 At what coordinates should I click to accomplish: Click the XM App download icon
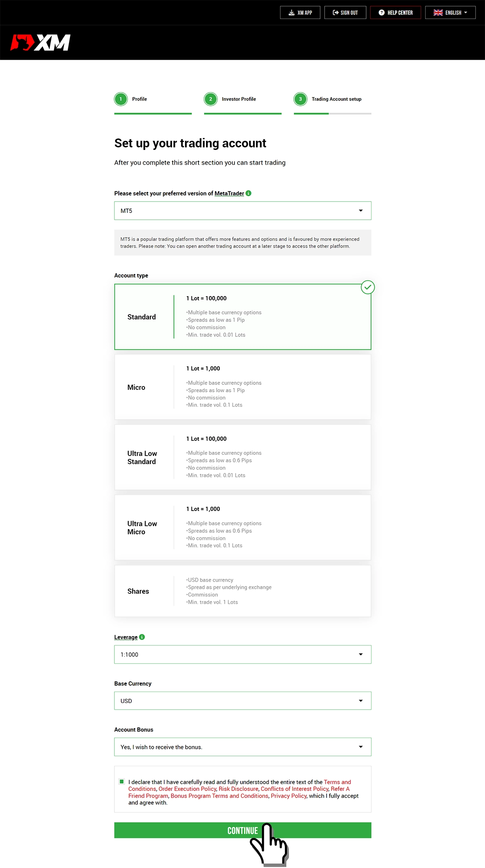coord(291,13)
